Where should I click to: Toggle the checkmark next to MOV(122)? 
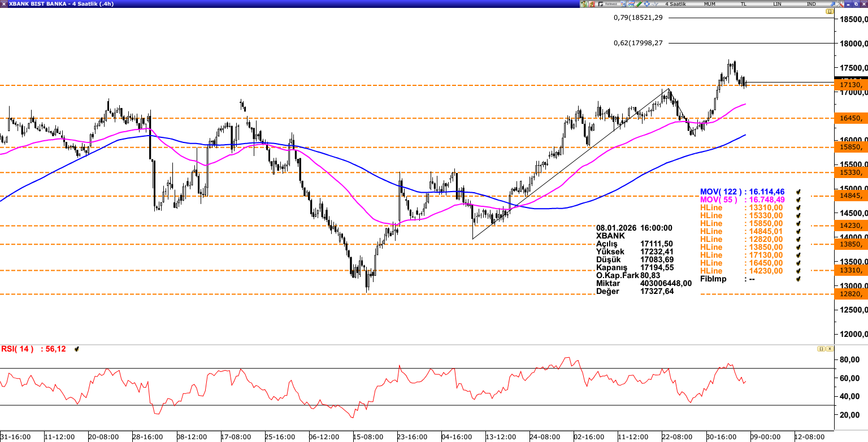798,192
